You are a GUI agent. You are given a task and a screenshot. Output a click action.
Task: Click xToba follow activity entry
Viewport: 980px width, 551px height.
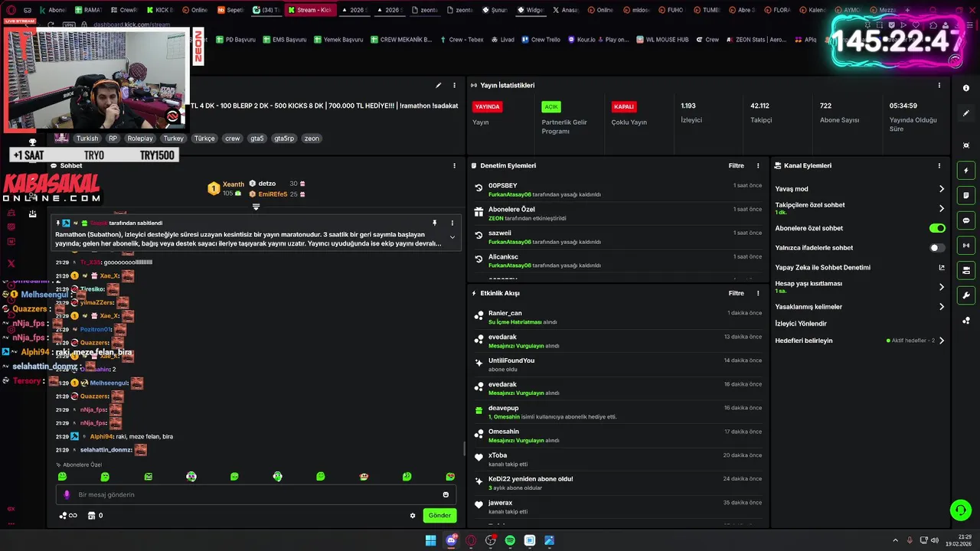pyautogui.click(x=498, y=455)
